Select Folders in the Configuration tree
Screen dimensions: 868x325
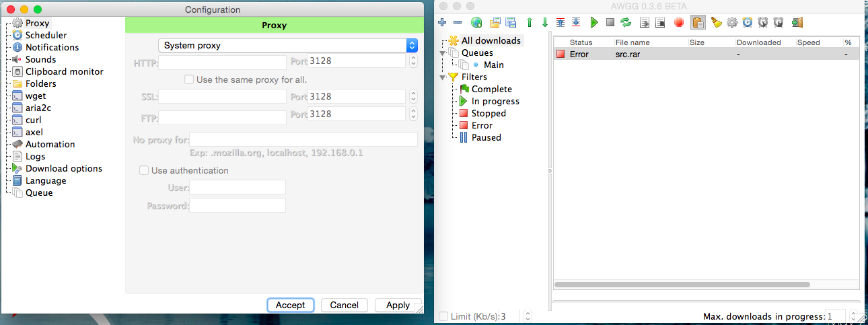[40, 83]
